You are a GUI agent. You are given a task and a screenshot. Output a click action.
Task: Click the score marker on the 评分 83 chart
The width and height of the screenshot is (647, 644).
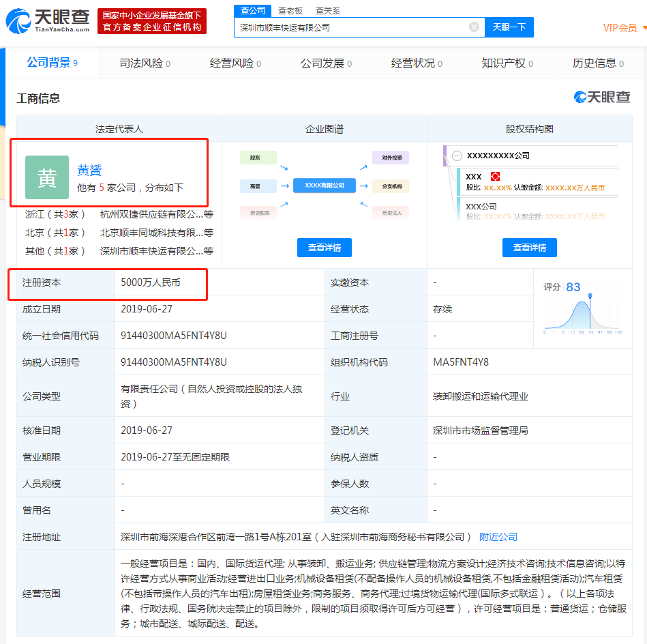(x=590, y=295)
